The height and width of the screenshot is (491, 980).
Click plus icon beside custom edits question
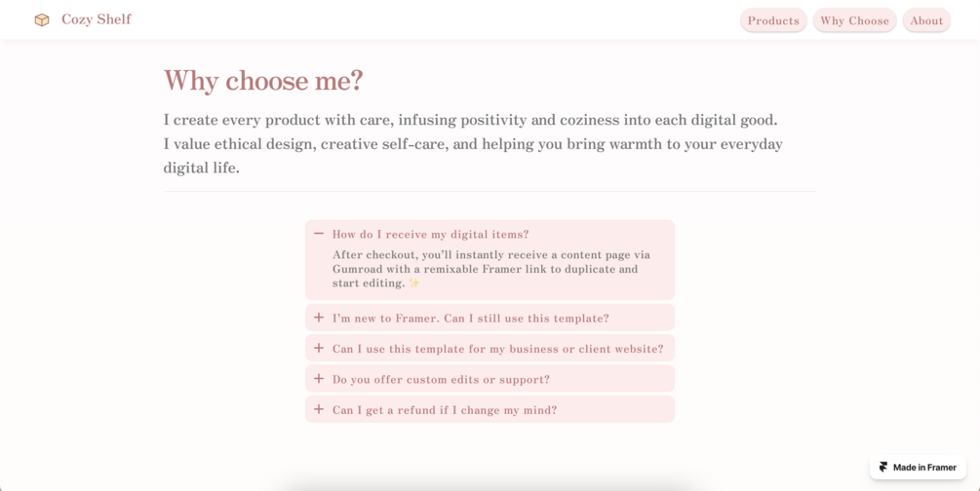(x=319, y=379)
